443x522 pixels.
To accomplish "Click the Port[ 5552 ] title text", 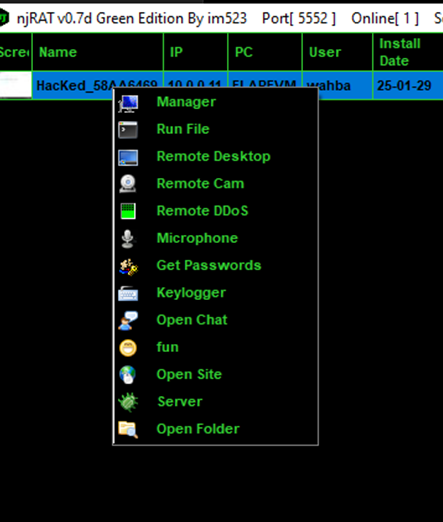I will tap(299, 18).
